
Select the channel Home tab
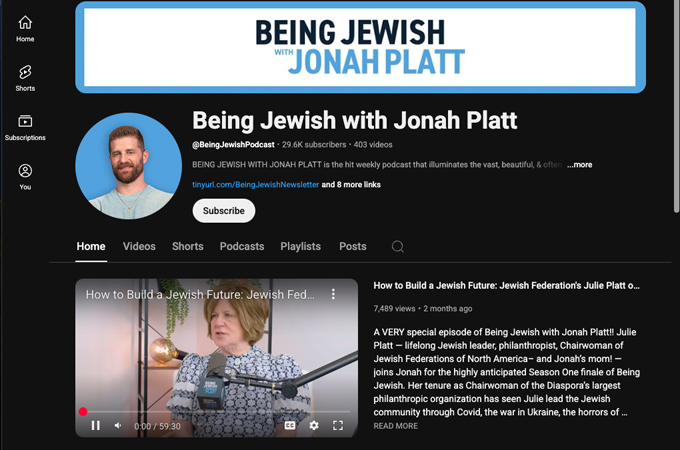(x=91, y=247)
